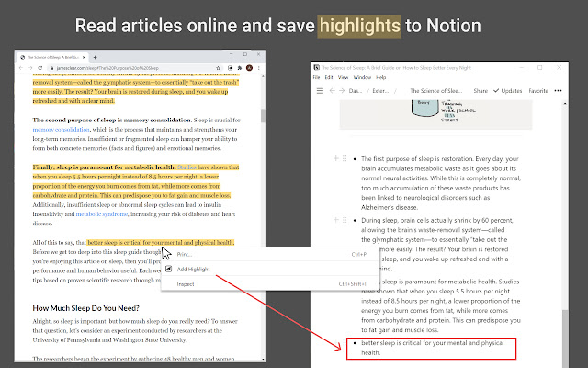Open Exter... breadcrumb in Notion
Viewport: 588px width, 368px height.
pyautogui.click(x=380, y=91)
